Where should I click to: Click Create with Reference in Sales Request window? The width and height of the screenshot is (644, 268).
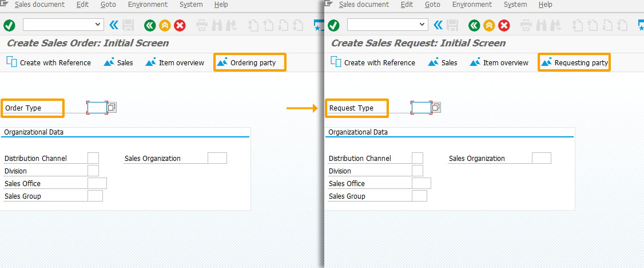tap(373, 62)
